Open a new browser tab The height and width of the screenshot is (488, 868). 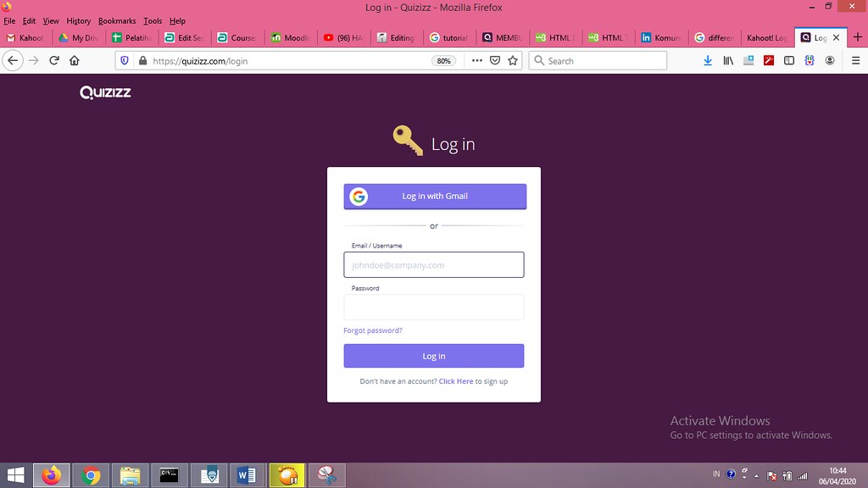pos(858,37)
